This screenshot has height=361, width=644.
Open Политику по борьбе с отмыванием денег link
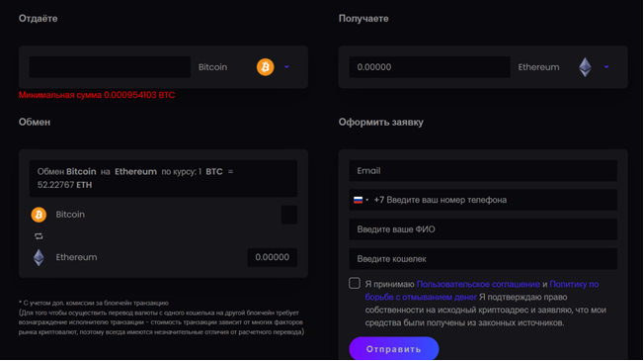482,291
